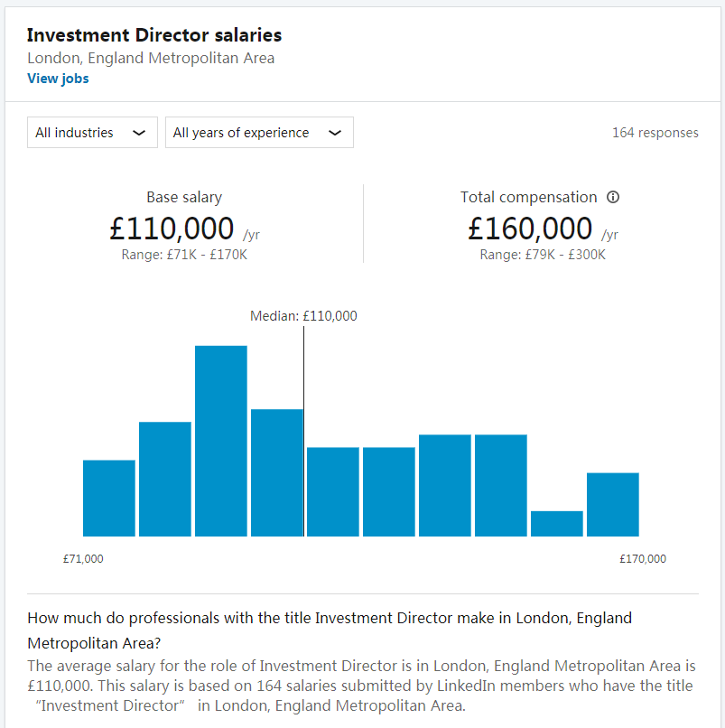Select the second histogram bar from the left
The width and height of the screenshot is (725, 728).
(x=165, y=479)
